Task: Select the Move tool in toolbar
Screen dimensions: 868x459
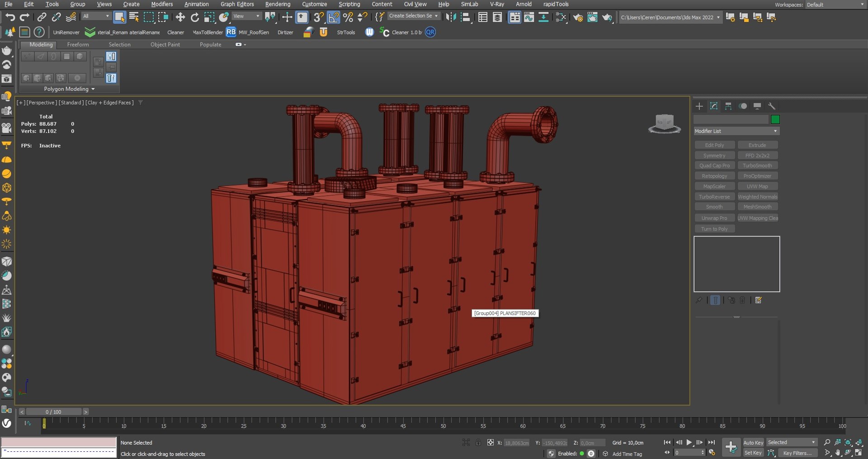Action: click(180, 17)
